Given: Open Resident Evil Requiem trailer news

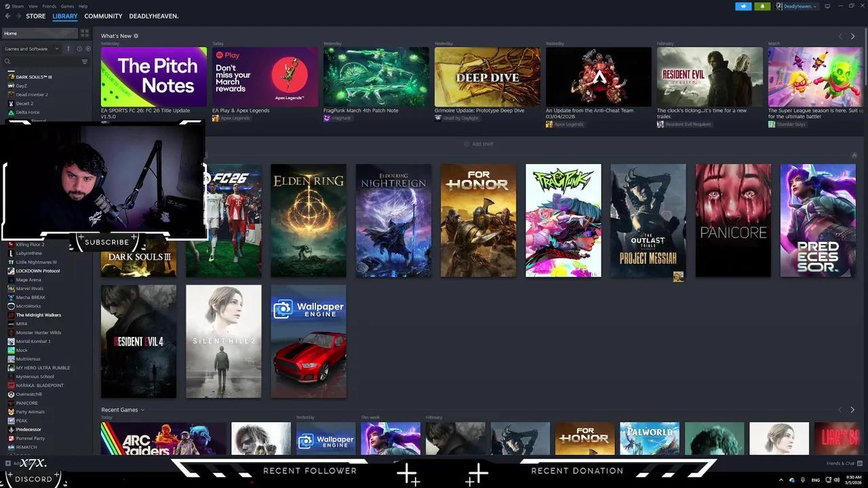Looking at the screenshot, I should 710,77.
